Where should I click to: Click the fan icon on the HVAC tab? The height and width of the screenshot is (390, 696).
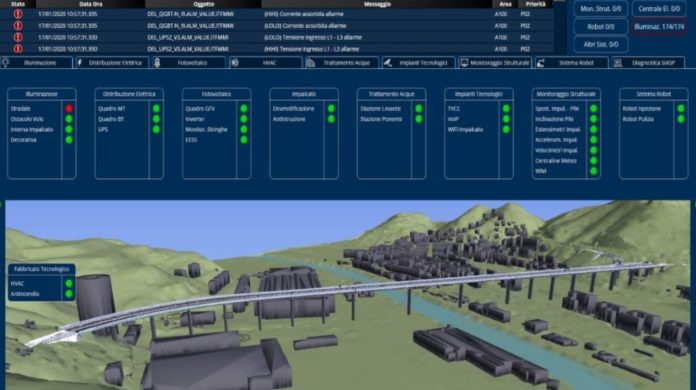[234, 63]
